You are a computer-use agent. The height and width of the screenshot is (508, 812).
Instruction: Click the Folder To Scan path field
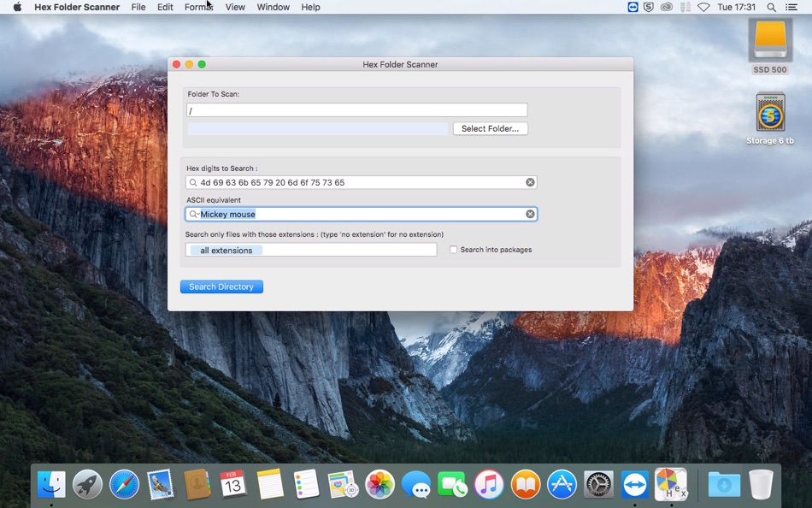click(x=356, y=109)
